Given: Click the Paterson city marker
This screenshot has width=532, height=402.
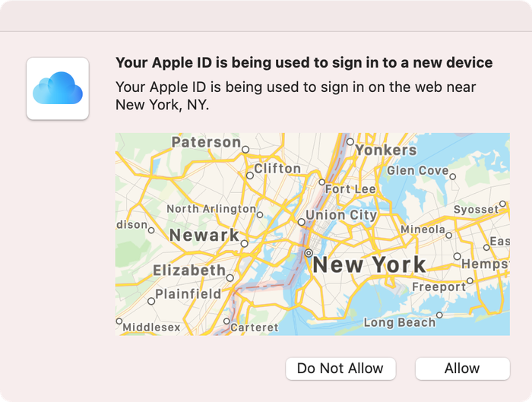Looking at the screenshot, I should point(245,149).
